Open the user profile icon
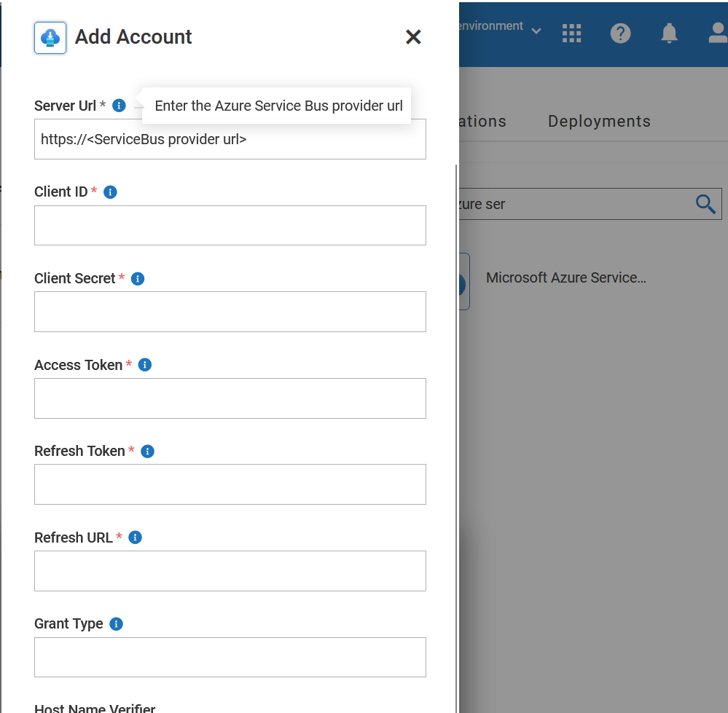The image size is (728, 713). tap(717, 33)
